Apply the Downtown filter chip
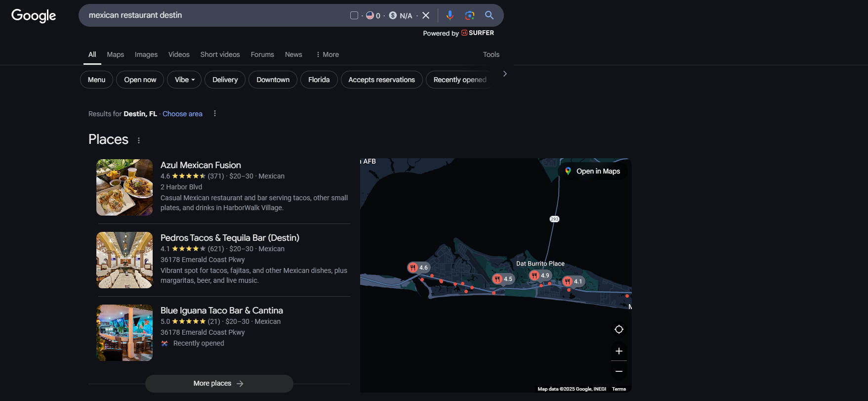Viewport: 868px width, 401px height. 273,80
